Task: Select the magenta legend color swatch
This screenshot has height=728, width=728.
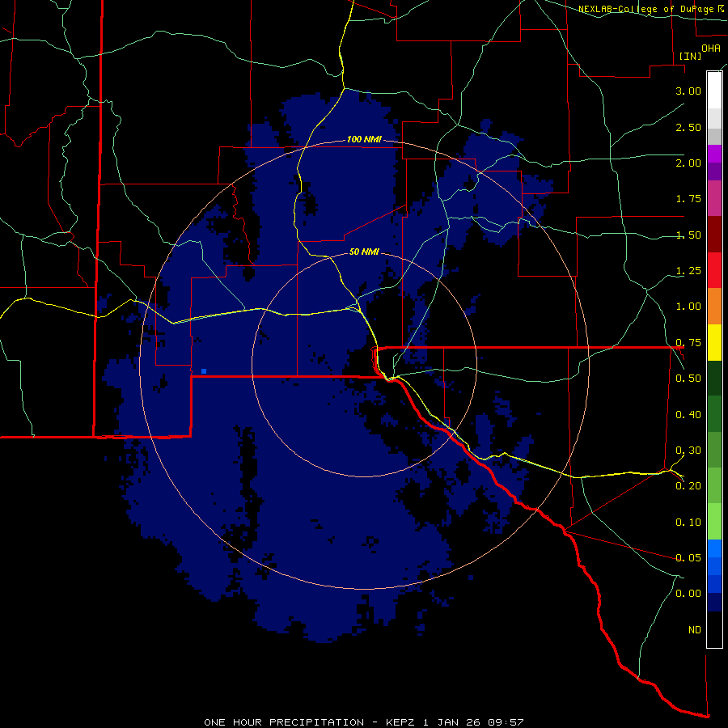Action: (714, 154)
